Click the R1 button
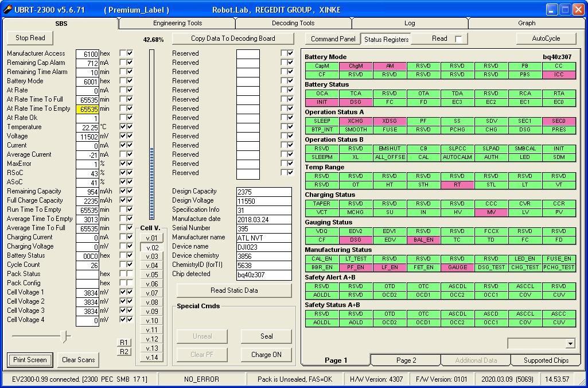Viewport: 588px width, 388px height. pos(124,342)
